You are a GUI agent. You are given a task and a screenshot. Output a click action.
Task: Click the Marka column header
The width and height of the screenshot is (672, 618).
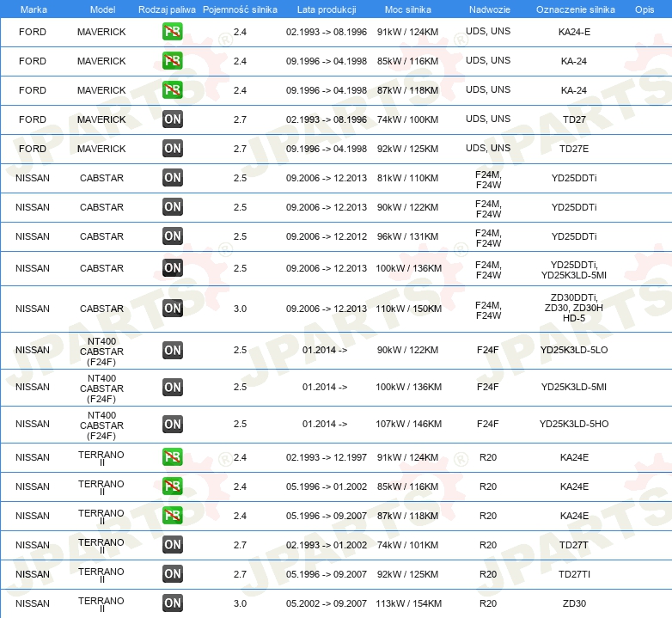point(34,9)
